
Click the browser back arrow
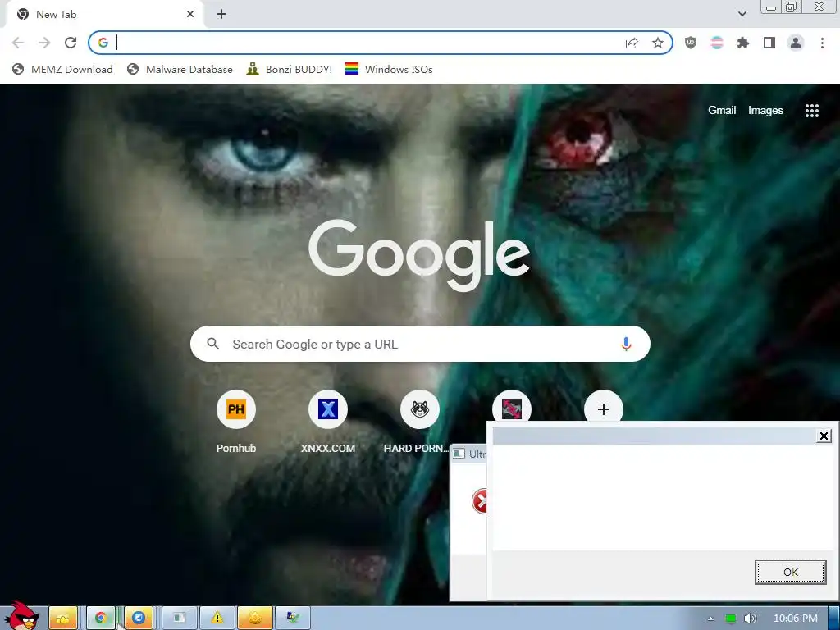click(x=18, y=43)
